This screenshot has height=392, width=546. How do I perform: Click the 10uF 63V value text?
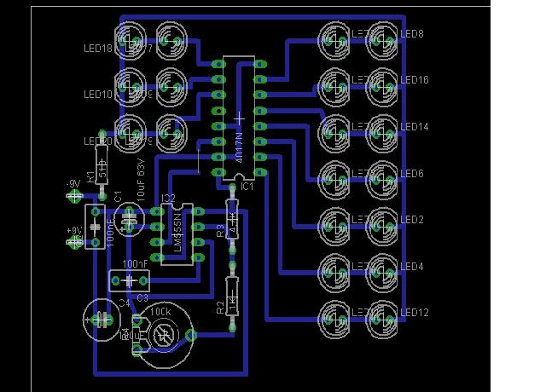coord(141,180)
